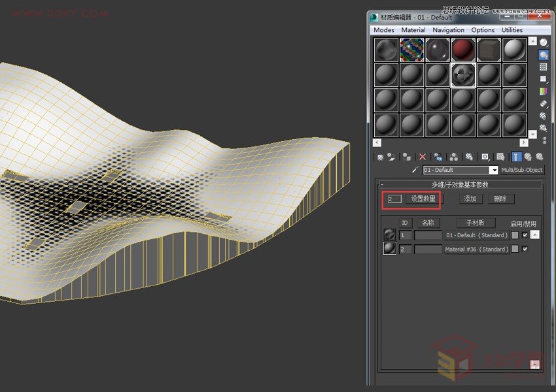This screenshot has width=556, height=392.
Task: Click the 设置数量 button
Action: coord(423,199)
